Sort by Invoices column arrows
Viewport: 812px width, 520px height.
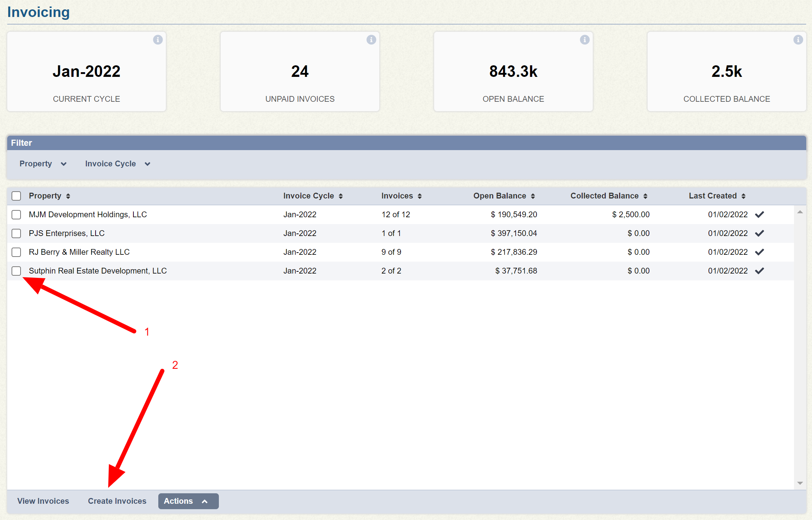(x=420, y=196)
